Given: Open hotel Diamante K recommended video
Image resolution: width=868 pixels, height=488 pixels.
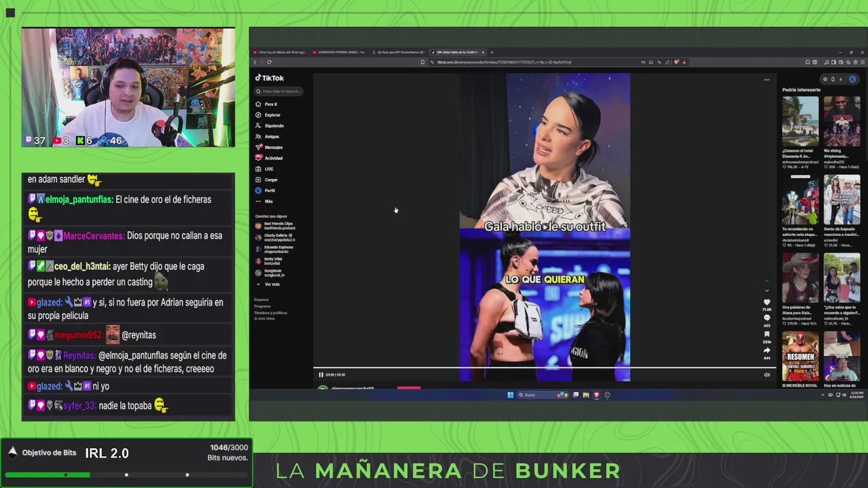Looking at the screenshot, I should (x=800, y=121).
